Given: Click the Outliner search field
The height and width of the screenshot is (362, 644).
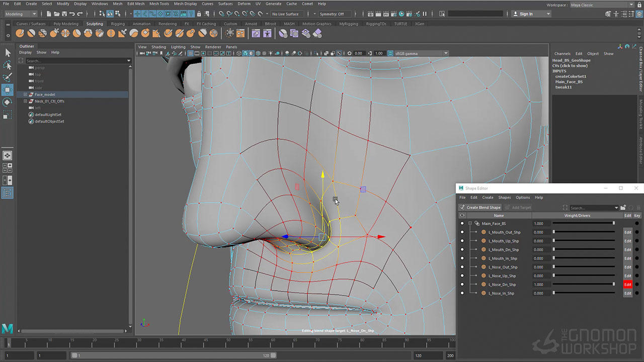Looking at the screenshot, I should (x=74, y=61).
